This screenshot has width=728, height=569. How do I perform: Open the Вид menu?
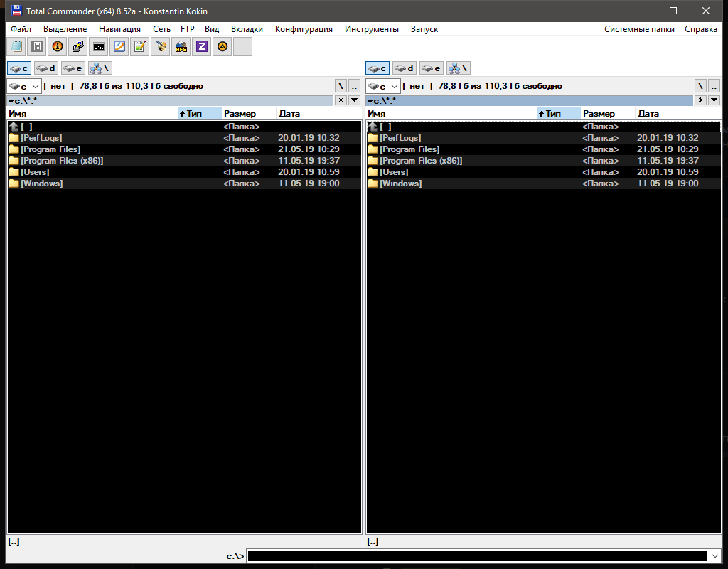[x=212, y=28]
